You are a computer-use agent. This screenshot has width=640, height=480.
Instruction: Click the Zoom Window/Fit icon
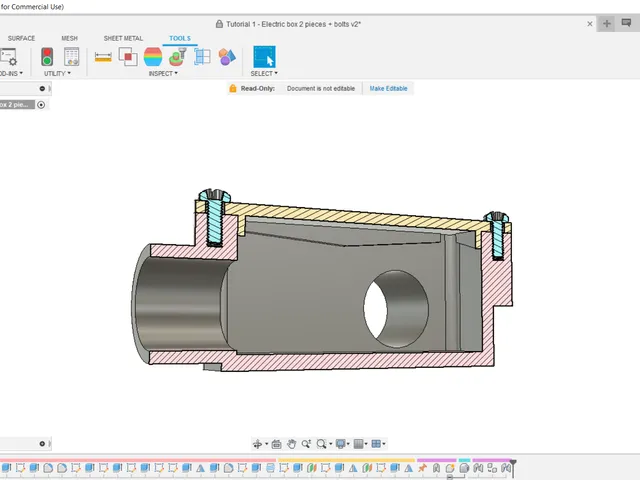321,444
